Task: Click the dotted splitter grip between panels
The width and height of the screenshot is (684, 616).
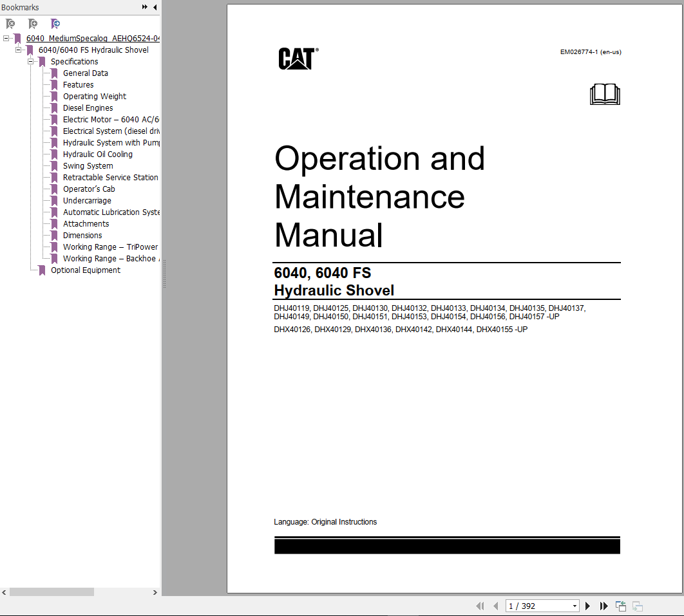Action: tap(164, 274)
